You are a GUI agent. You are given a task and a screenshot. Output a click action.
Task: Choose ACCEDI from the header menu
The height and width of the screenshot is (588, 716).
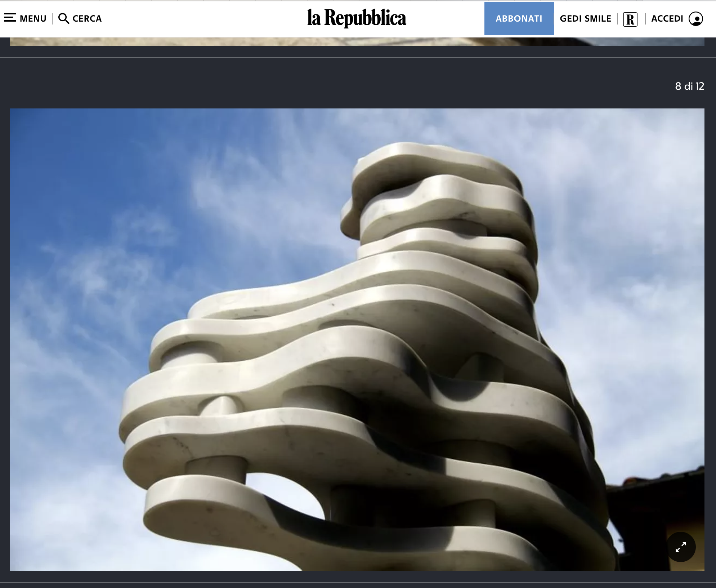[668, 18]
